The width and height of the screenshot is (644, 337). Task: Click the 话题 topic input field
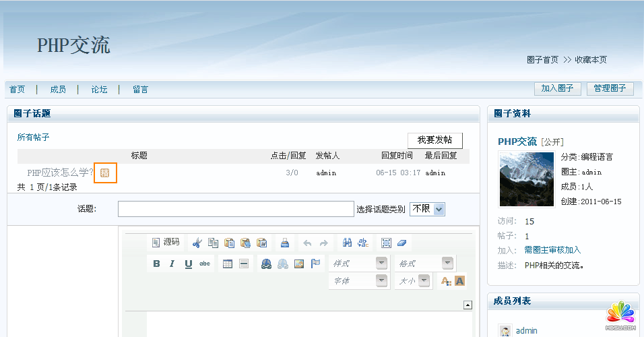tap(236, 209)
